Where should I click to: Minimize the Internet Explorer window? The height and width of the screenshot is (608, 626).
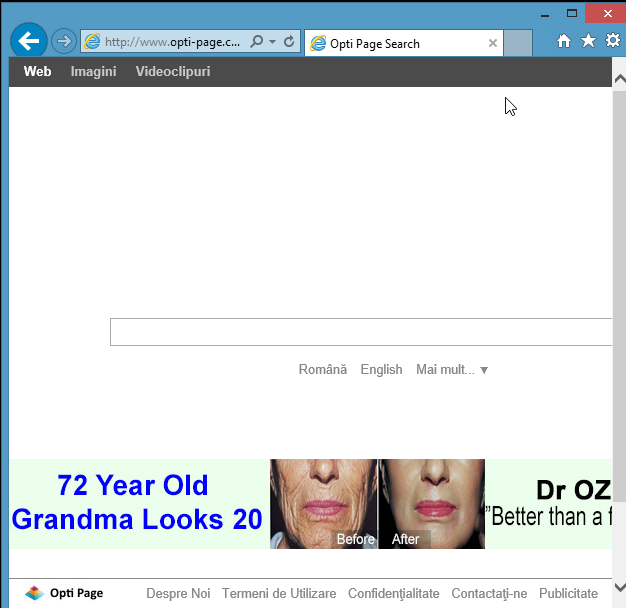[545, 14]
